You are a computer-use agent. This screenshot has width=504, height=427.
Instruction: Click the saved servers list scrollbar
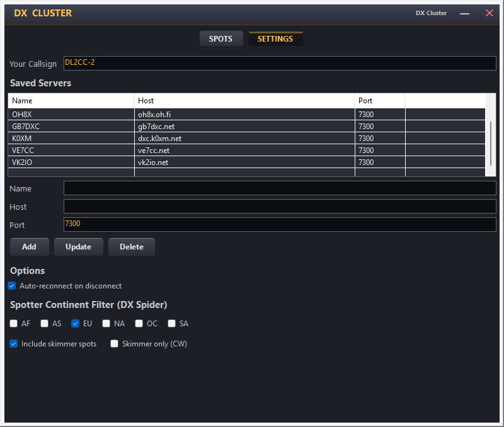click(491, 144)
